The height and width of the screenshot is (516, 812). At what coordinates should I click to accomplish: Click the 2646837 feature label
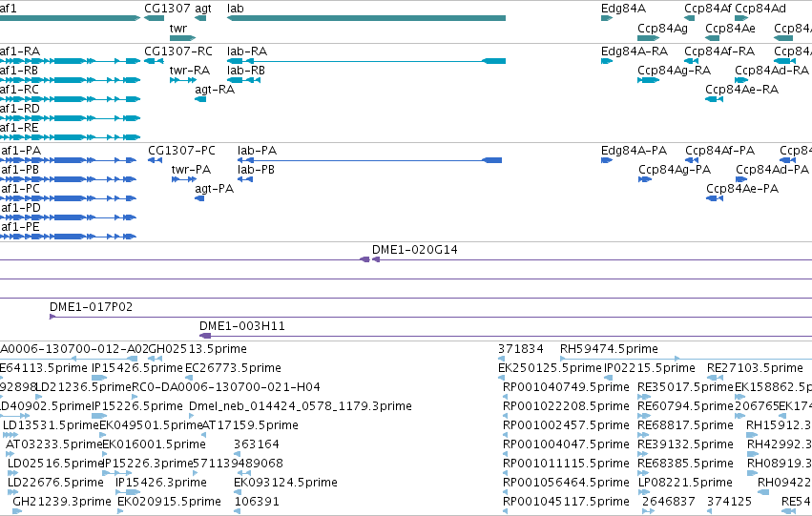point(669,502)
